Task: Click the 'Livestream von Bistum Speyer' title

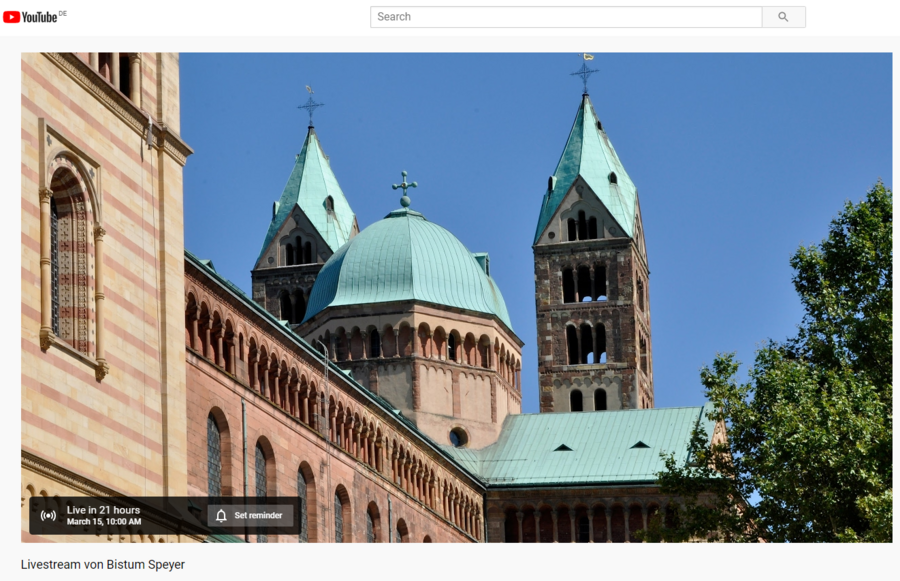Action: coord(103,564)
